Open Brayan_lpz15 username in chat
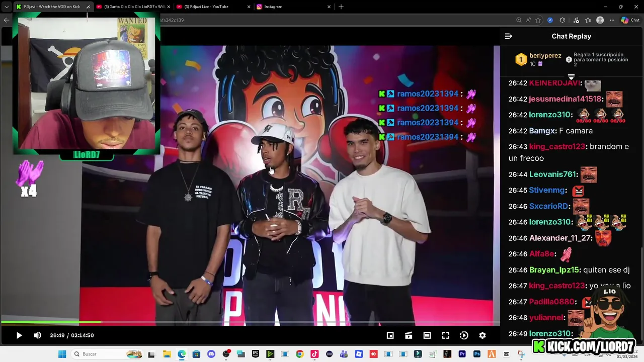Screen dimensions: 644x362 pos(554,270)
